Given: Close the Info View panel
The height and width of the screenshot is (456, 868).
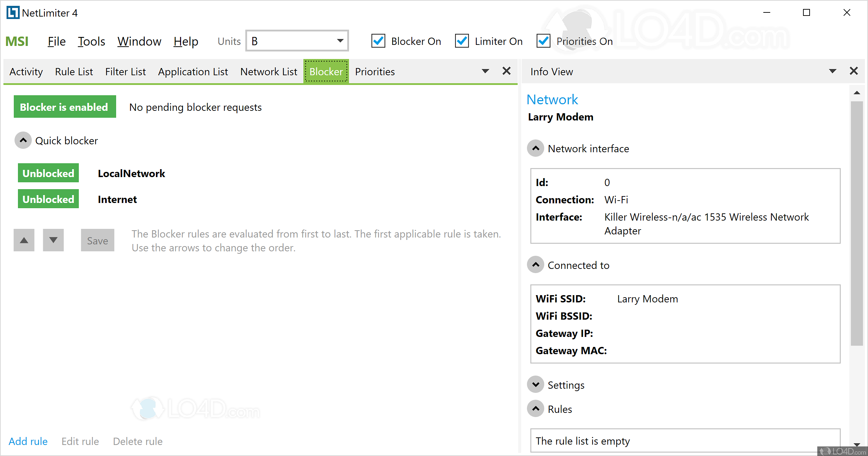Looking at the screenshot, I should click(854, 71).
